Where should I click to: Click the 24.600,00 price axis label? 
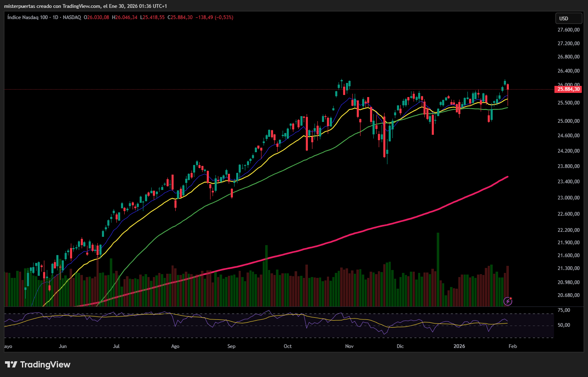point(569,136)
